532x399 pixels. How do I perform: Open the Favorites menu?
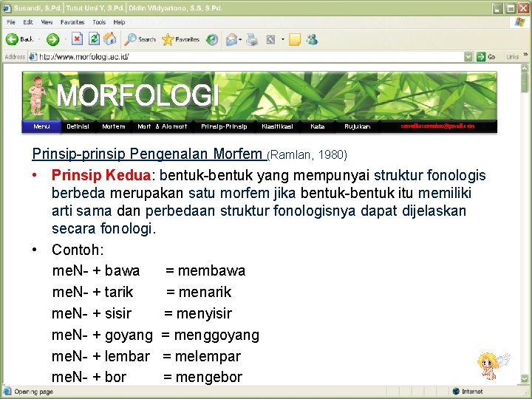click(x=72, y=22)
